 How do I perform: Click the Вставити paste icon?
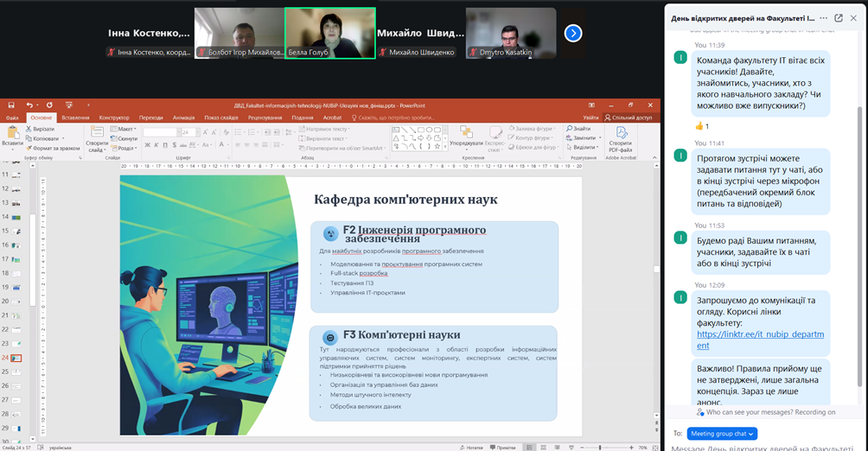(12, 137)
